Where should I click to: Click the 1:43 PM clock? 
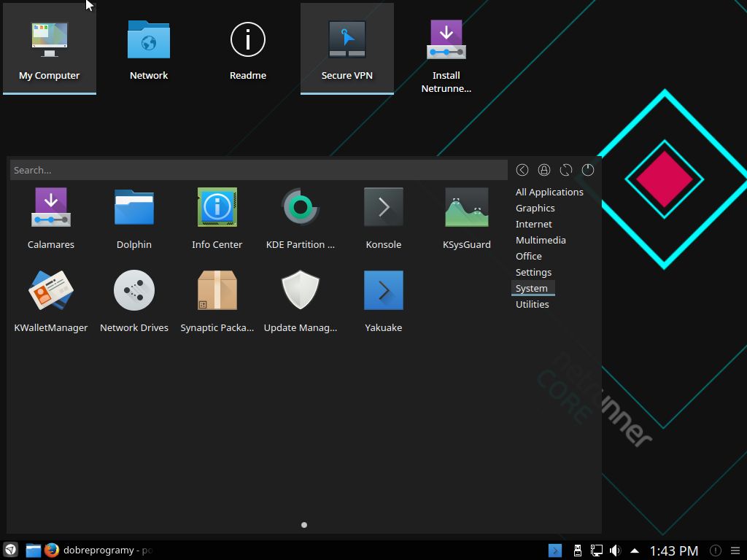673,551
